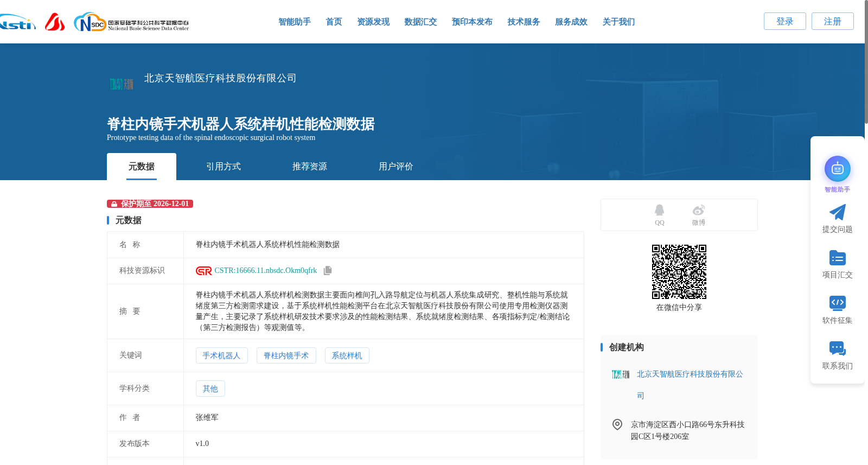Click the location pin icon

pyautogui.click(x=617, y=424)
